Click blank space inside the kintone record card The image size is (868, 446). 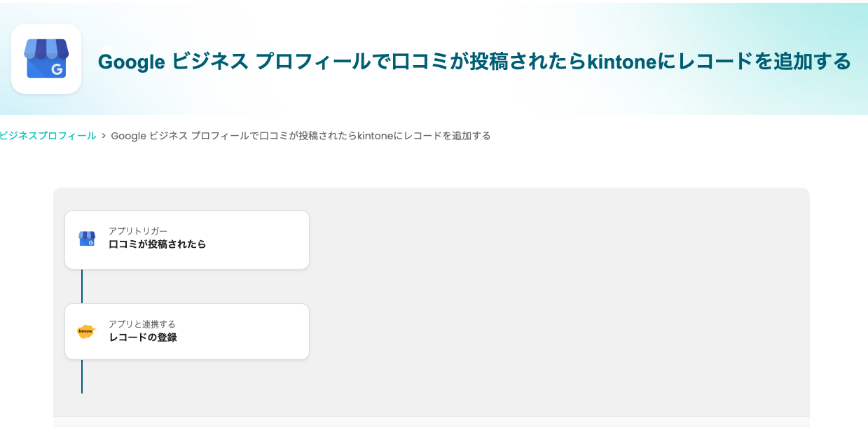point(259,332)
